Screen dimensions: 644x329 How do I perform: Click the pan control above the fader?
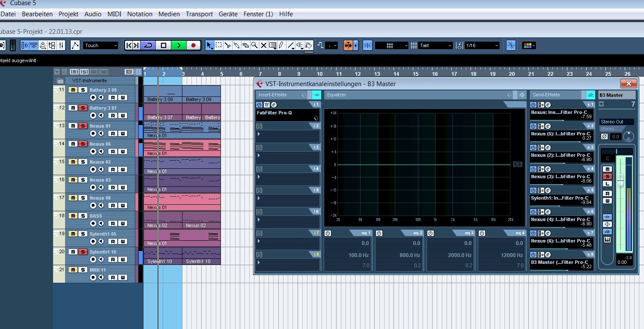pyautogui.click(x=617, y=151)
